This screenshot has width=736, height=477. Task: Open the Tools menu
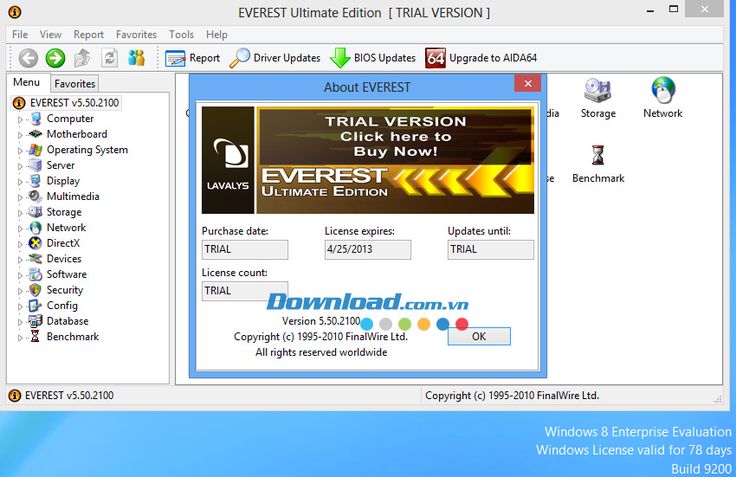pos(181,34)
